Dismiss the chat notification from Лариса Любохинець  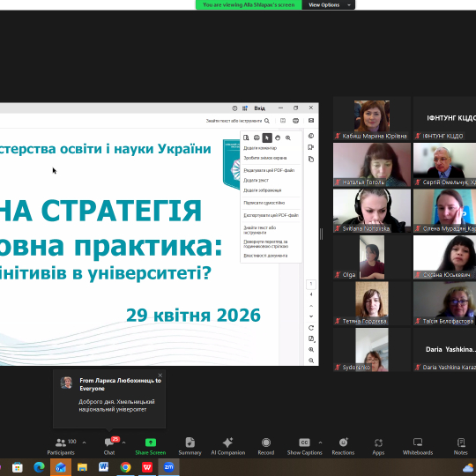pos(160,376)
